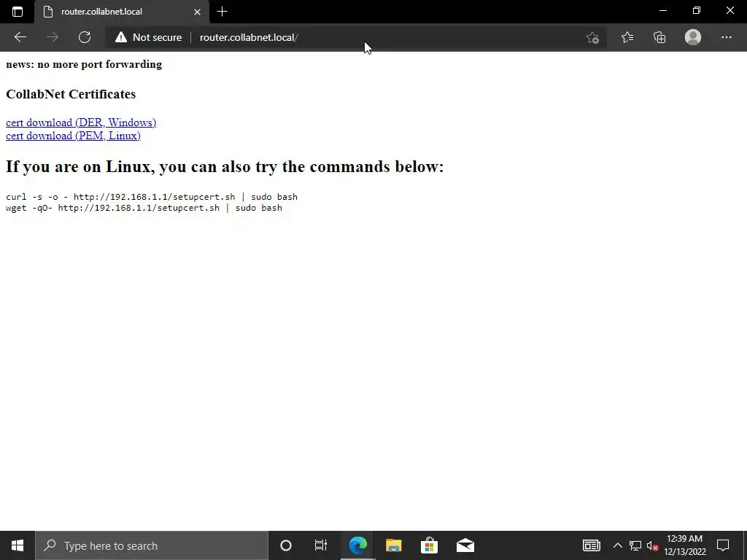The image size is (747, 560).
Task: Download the PEM Linux certificate
Action: click(74, 136)
